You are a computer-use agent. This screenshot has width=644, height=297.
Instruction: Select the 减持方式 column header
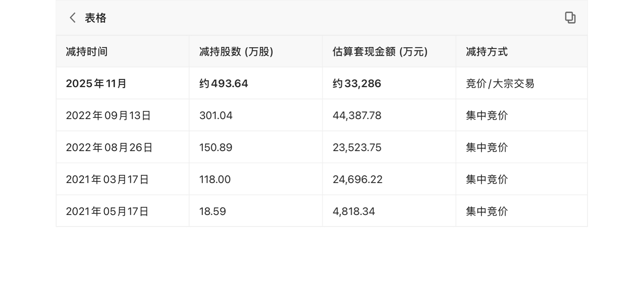tap(487, 52)
